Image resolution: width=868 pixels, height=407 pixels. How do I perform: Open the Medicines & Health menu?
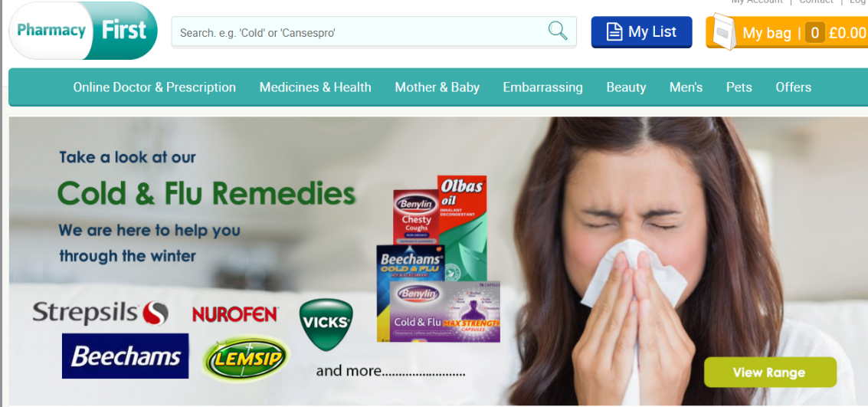coord(316,87)
